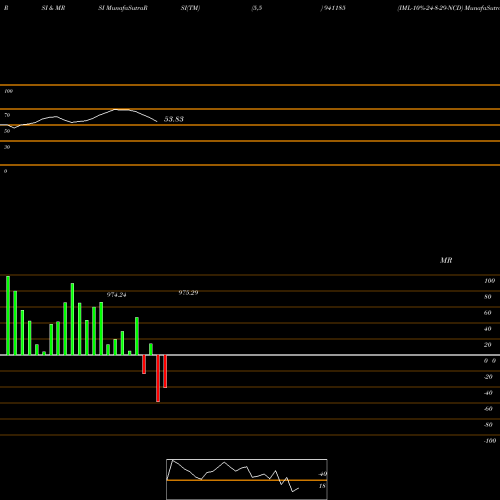Viewport: 500px width, 500px height.
Task: Click the 'SI & MR' header text
Action: [53, 8]
